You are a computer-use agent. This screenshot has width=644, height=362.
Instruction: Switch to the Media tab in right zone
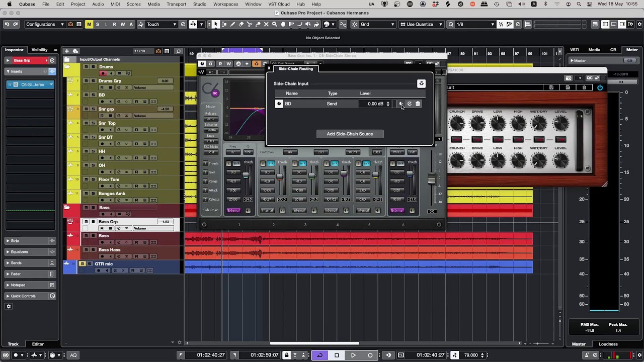594,50
